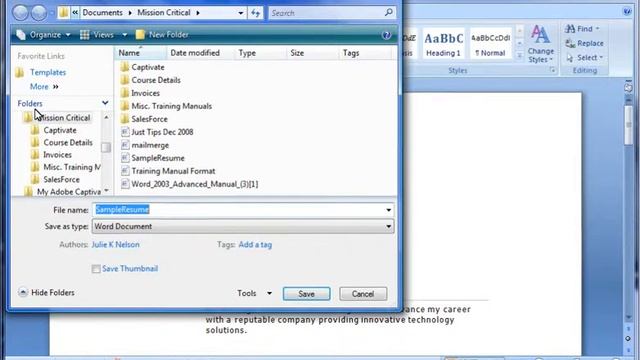Click the Forward navigation arrow in Save dialog

tap(39, 13)
